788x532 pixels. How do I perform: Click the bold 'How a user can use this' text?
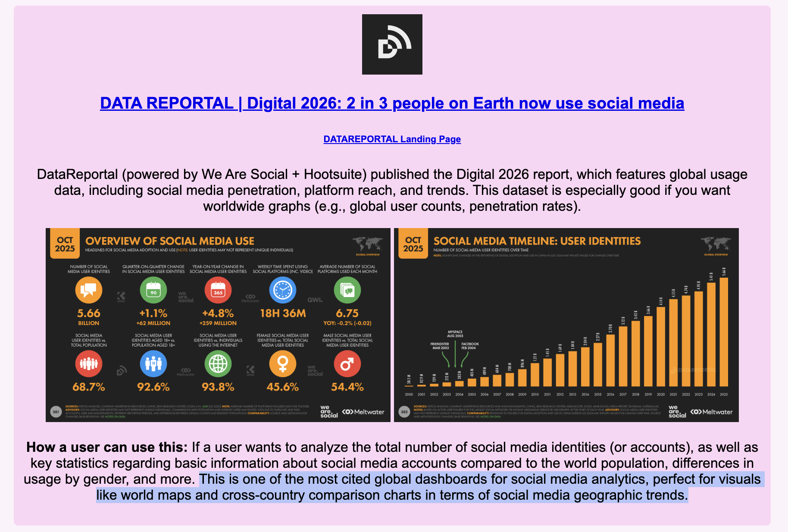tap(107, 448)
